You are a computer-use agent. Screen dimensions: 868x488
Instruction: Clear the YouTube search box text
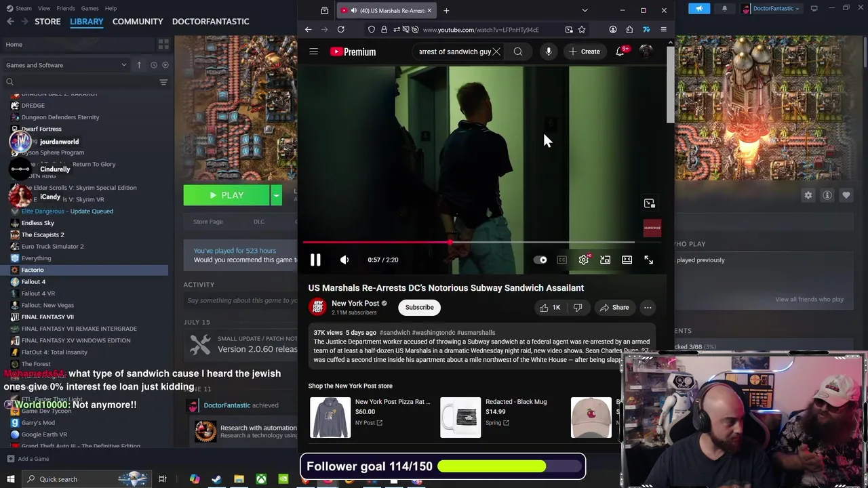[496, 52]
